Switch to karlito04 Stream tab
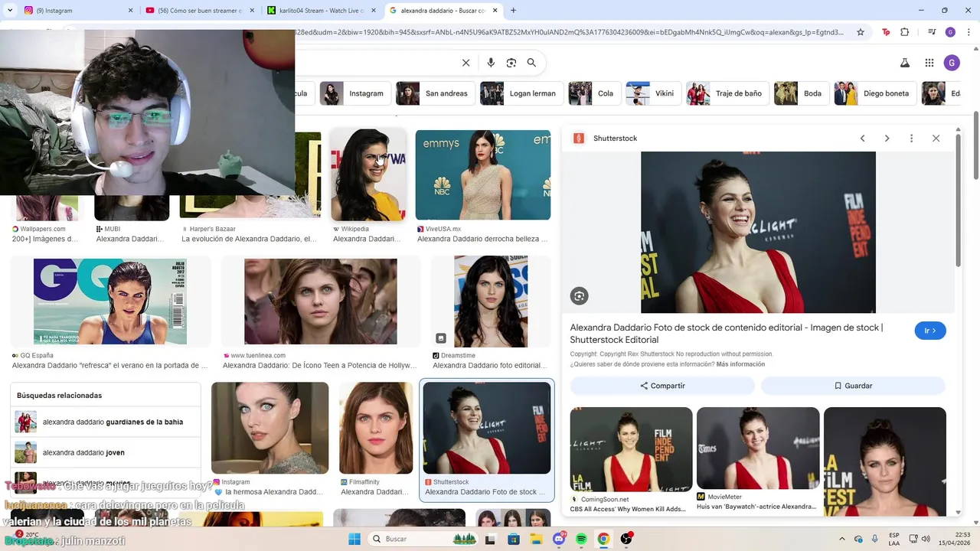Screen dimensions: 980x551 [x=320, y=11]
